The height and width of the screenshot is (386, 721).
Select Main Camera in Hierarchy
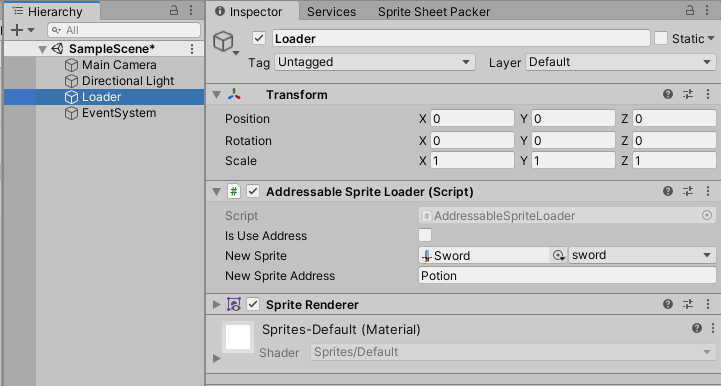click(119, 65)
